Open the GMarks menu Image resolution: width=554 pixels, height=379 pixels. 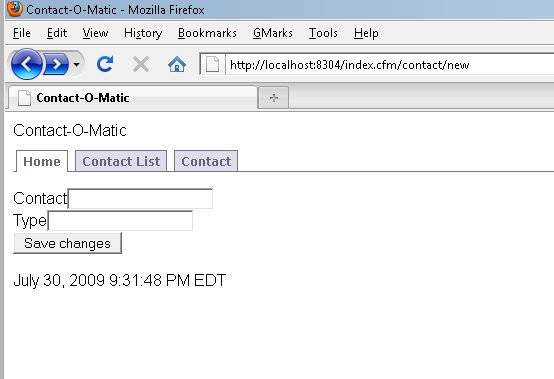click(273, 33)
